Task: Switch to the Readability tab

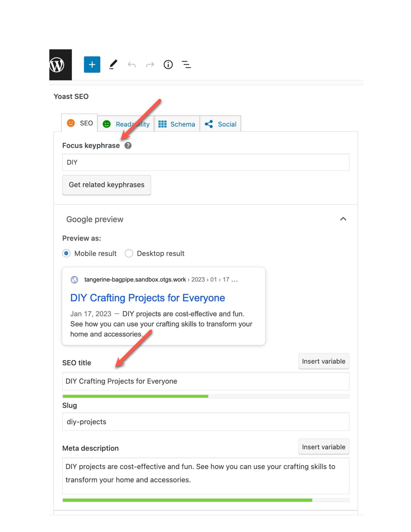Action: [126, 124]
